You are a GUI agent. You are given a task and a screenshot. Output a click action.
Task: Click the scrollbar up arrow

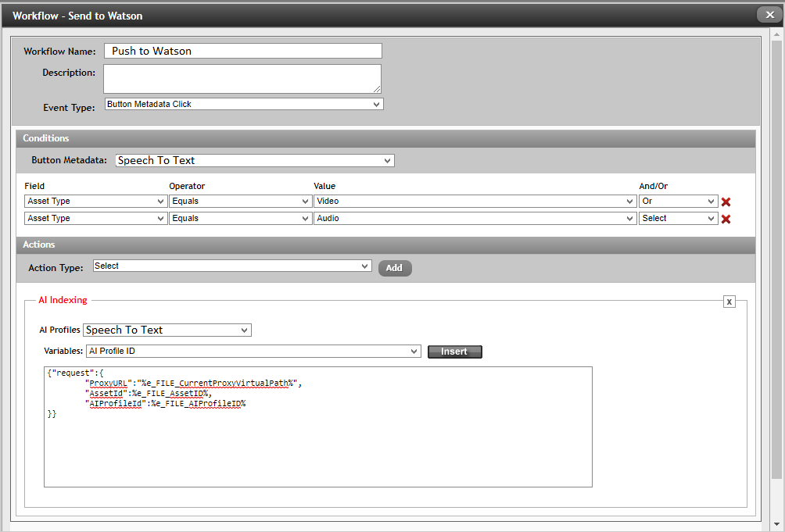coord(776,34)
